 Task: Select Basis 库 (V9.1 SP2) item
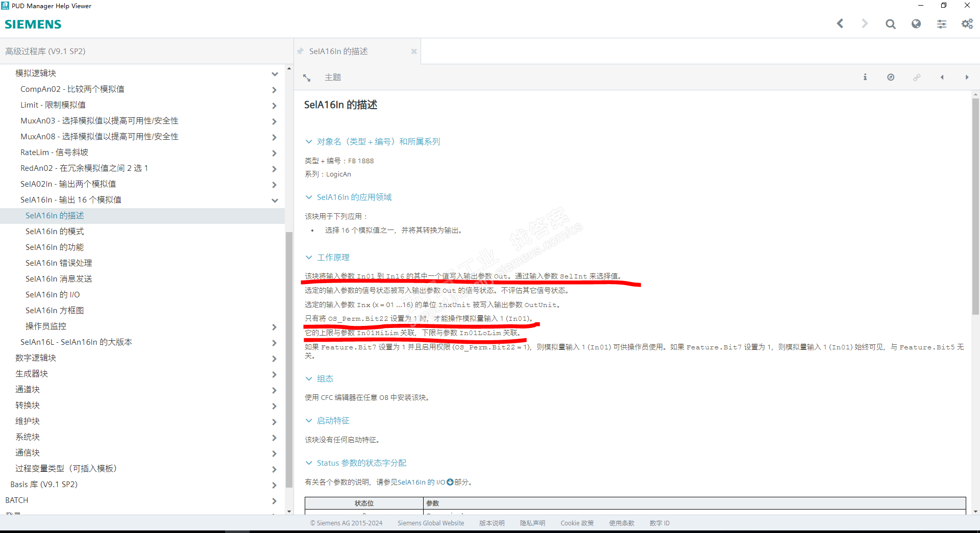click(44, 485)
